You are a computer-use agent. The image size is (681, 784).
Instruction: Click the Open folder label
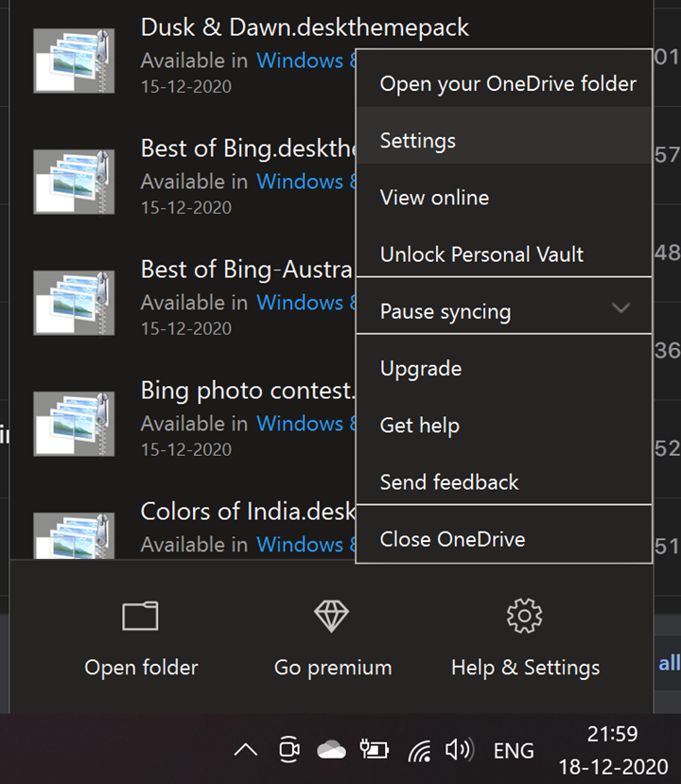click(141, 668)
